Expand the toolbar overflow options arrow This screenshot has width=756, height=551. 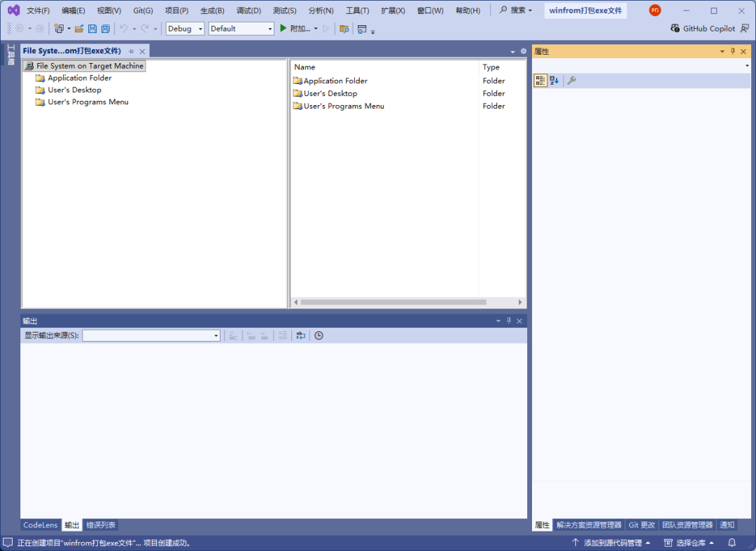click(x=372, y=32)
